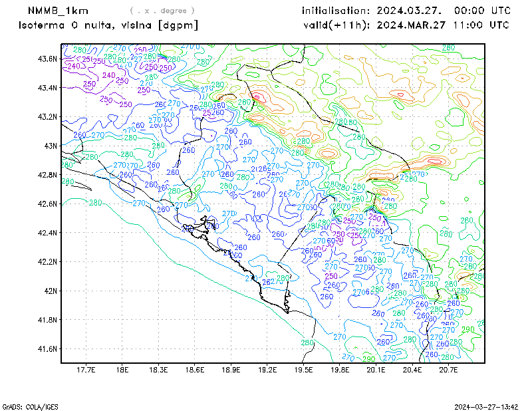532x411 pixels.
Task: Click the 41.8N latitude label
Action: (x=47, y=320)
